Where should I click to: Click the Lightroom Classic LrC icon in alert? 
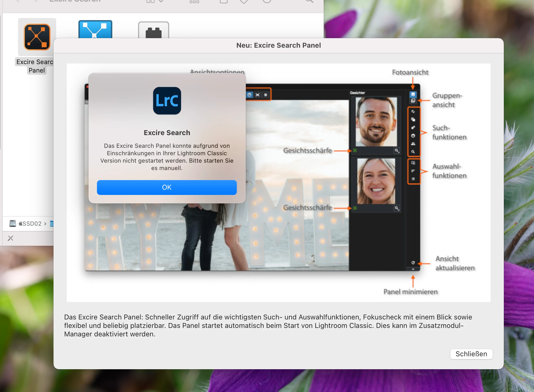click(x=167, y=101)
